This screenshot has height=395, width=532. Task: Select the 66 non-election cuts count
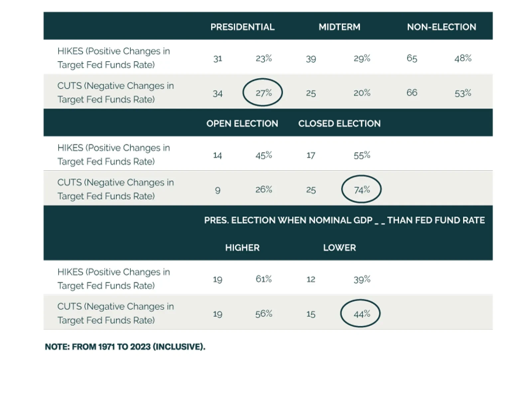click(x=412, y=93)
